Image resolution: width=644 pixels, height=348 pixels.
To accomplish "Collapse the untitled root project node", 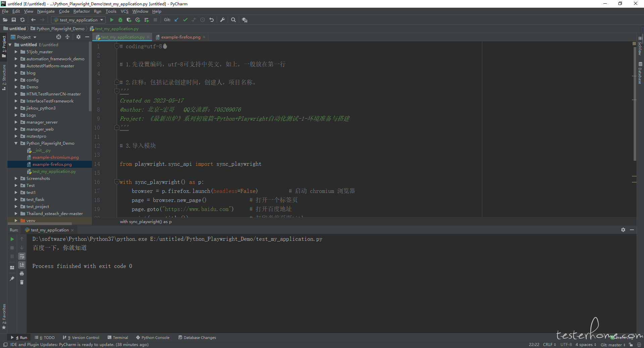I will pyautogui.click(x=10, y=45).
